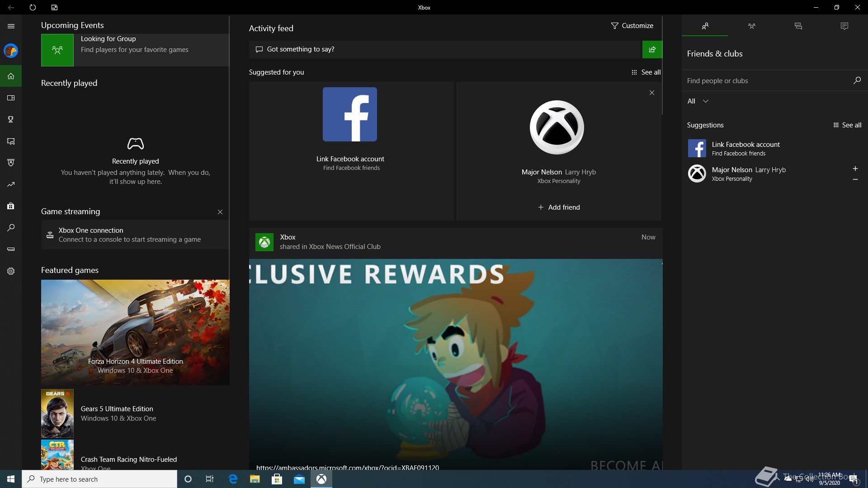Click the Xbox One connection console icon
Viewport: 868px width, 488px height.
50,235
